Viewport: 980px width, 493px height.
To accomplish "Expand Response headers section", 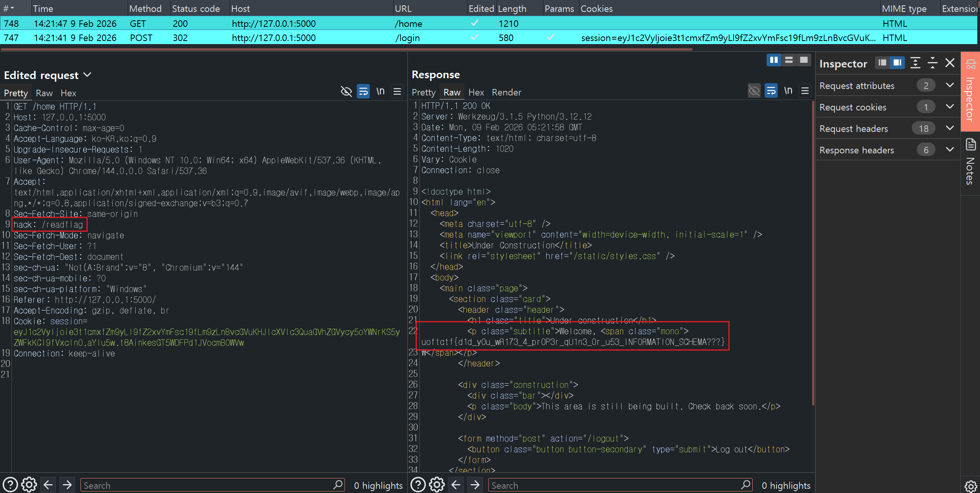I will click(x=950, y=150).
